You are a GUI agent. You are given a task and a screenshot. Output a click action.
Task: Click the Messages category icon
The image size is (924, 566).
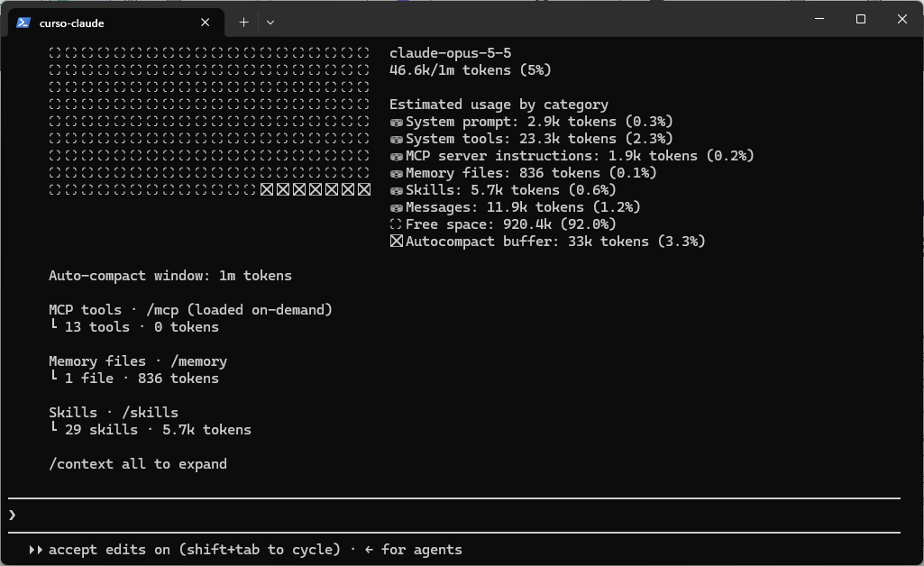(x=396, y=207)
